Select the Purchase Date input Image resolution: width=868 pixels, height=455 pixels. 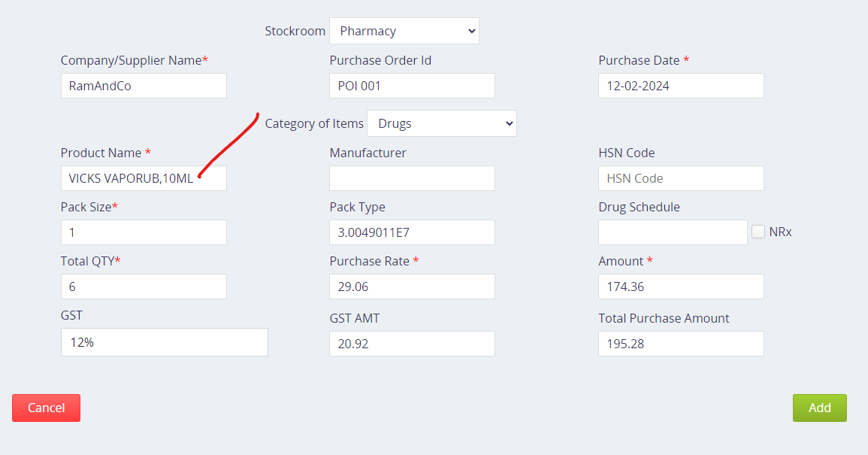tap(681, 86)
